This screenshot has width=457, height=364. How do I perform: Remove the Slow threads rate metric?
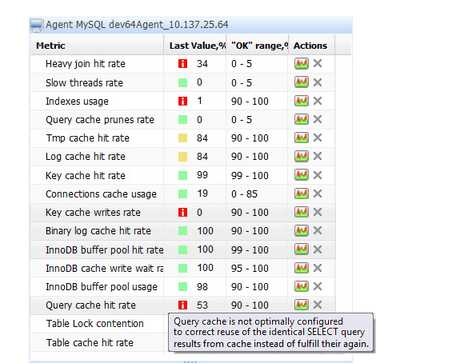pos(318,82)
